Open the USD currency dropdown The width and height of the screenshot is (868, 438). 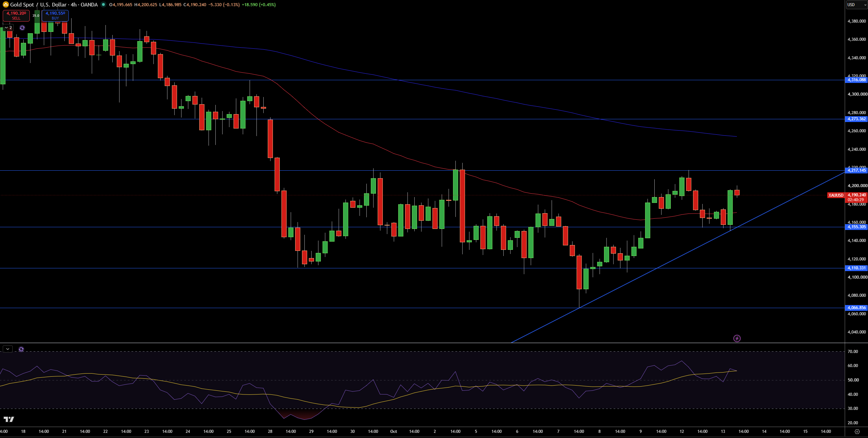click(857, 5)
